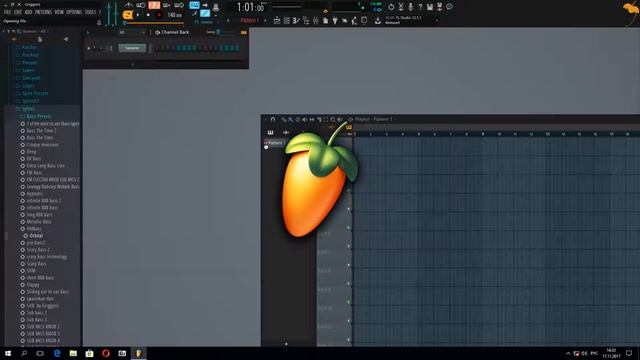Click the playlist piano keys icon

pyautogui.click(x=270, y=132)
